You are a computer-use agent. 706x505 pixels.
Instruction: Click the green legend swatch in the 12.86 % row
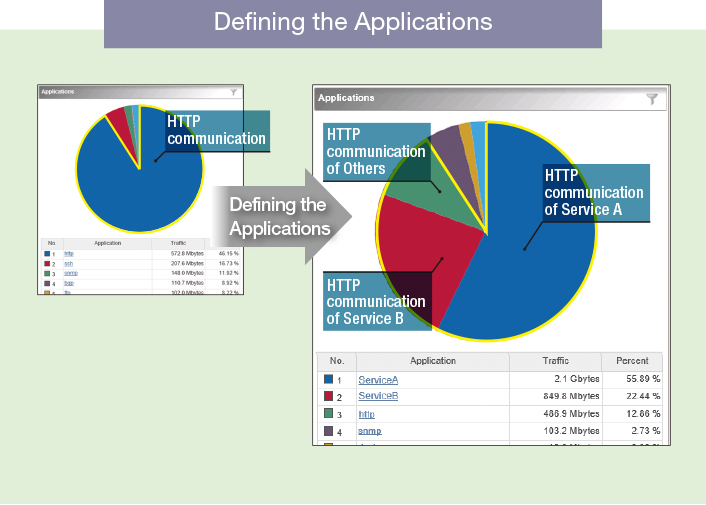pyautogui.click(x=328, y=413)
